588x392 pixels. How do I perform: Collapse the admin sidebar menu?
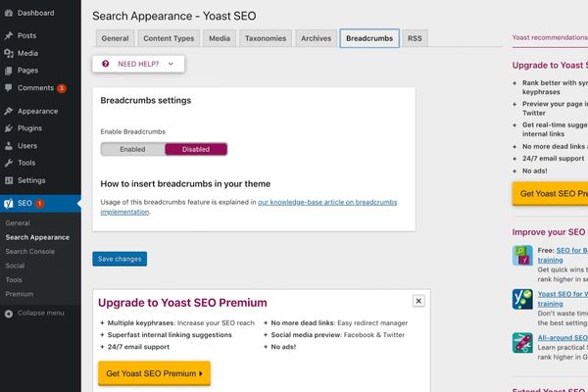pos(34,314)
